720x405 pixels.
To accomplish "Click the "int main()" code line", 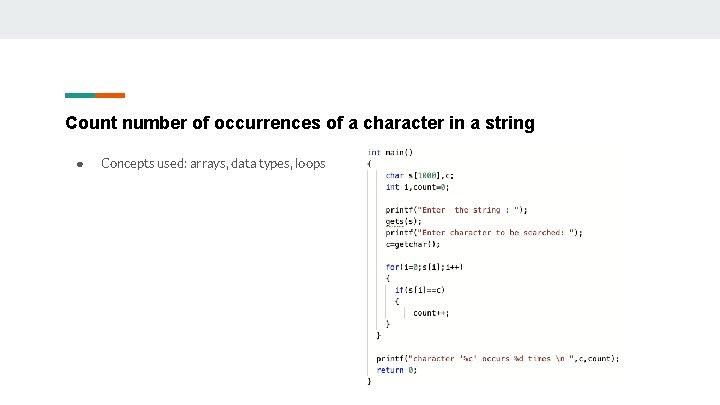I will click(x=390, y=153).
